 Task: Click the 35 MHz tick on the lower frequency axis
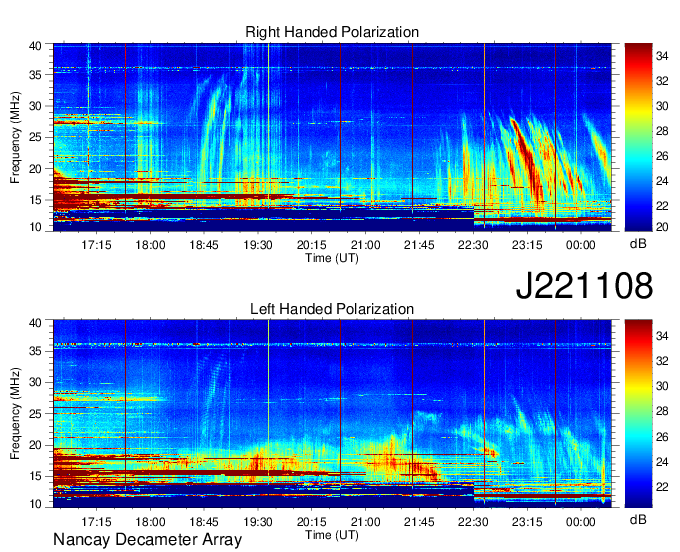[35, 351]
